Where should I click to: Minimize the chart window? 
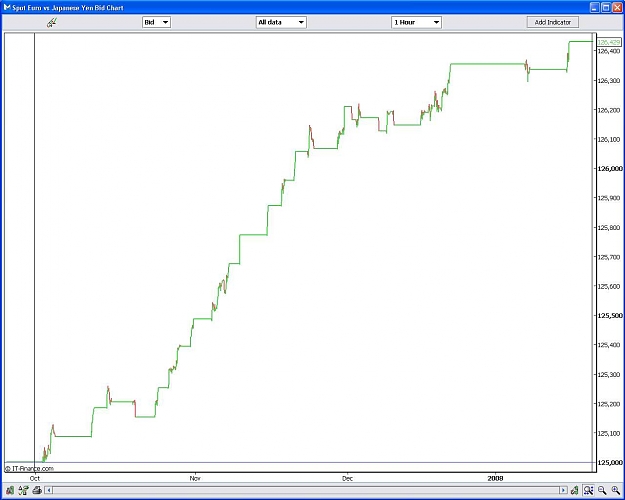[x=594, y=7]
